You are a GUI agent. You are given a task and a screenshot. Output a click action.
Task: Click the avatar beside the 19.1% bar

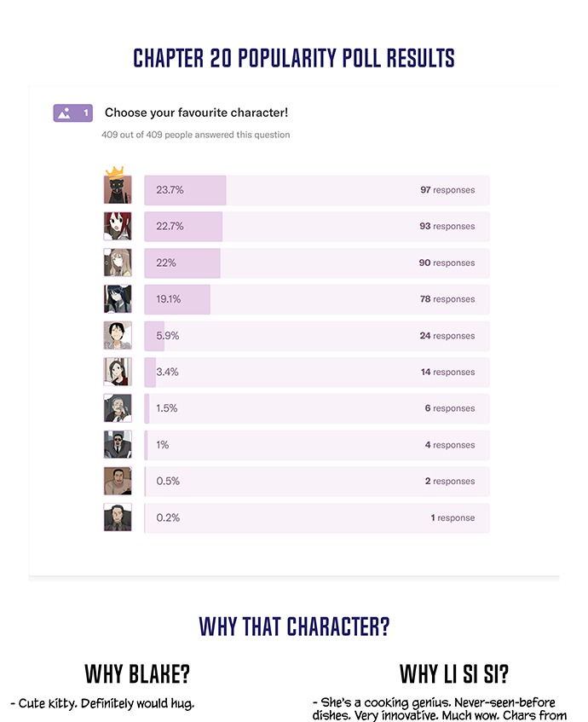coord(118,299)
